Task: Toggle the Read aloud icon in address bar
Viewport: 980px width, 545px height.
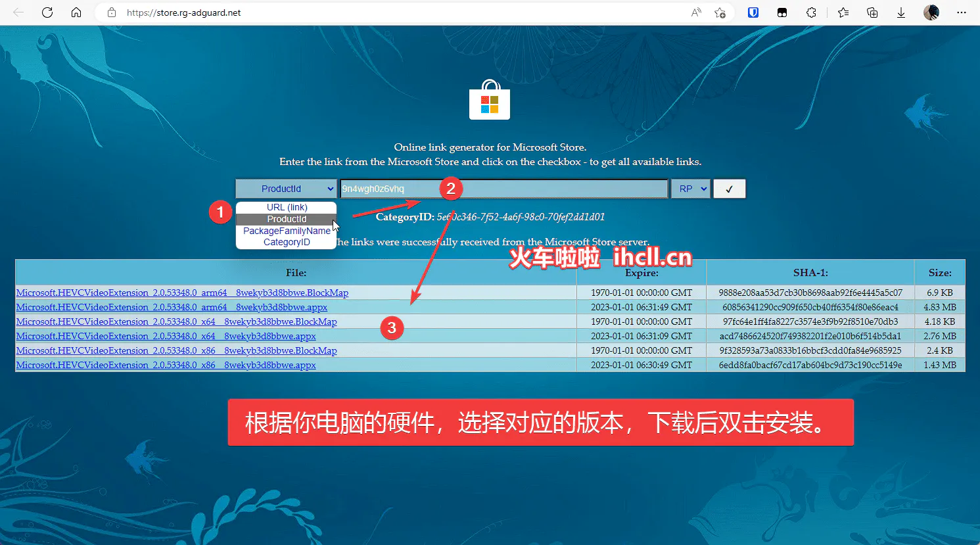Action: click(695, 12)
